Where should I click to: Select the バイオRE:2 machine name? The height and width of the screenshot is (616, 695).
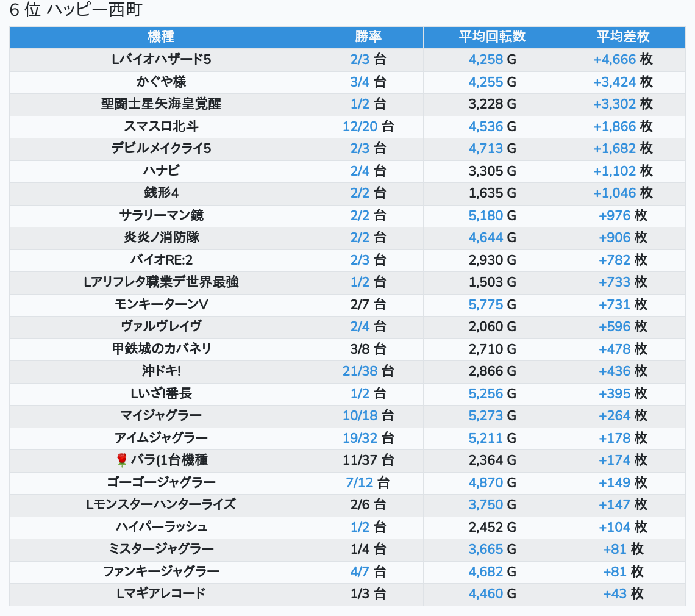pos(162,260)
